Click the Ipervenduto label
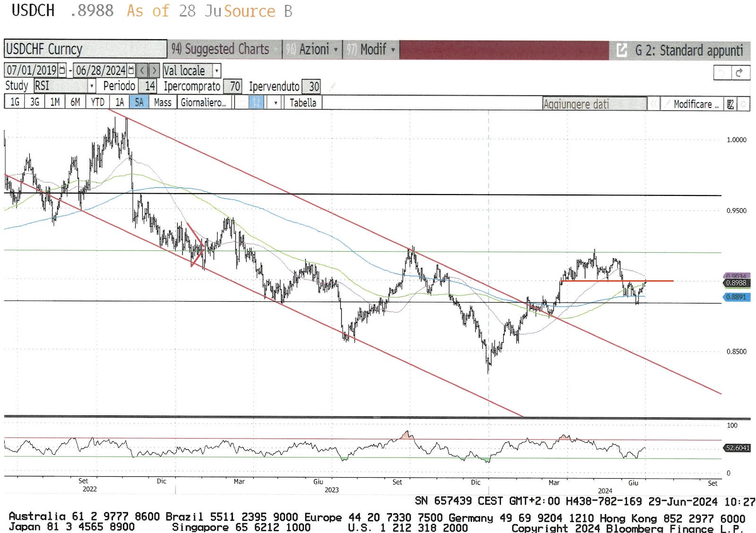756x533 pixels. tap(274, 86)
